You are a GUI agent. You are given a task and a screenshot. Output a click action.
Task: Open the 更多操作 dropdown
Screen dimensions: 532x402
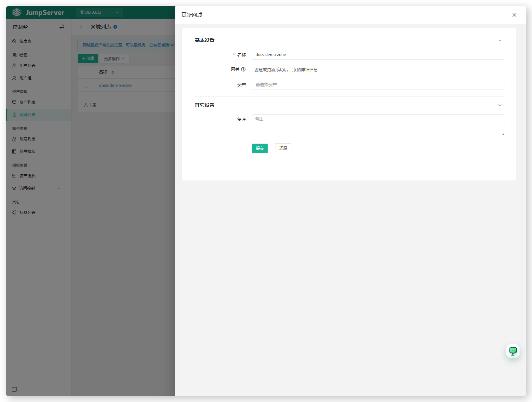114,59
